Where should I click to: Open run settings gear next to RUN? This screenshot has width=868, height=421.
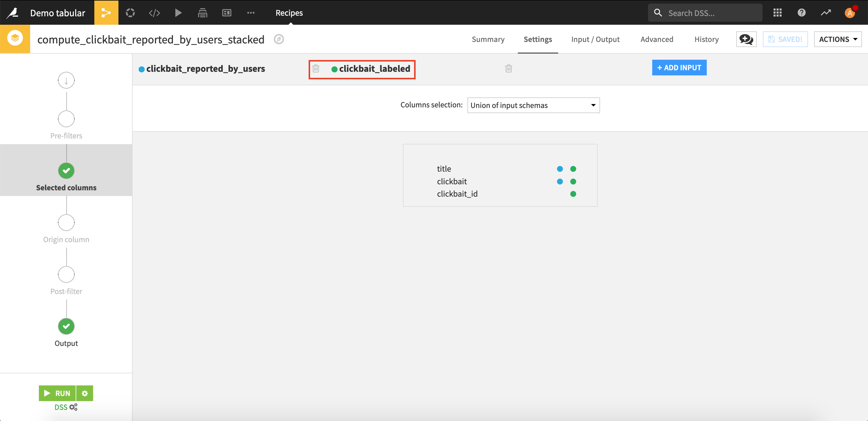point(85,393)
